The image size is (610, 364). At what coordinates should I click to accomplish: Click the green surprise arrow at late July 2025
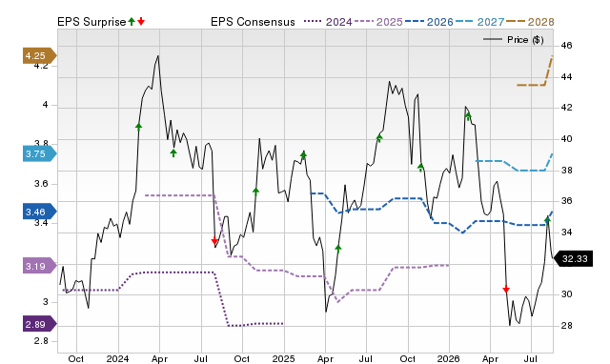point(379,137)
